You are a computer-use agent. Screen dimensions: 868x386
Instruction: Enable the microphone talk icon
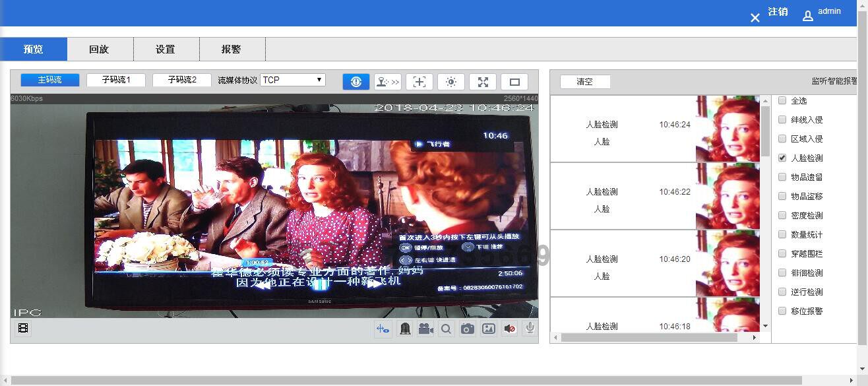click(x=530, y=328)
